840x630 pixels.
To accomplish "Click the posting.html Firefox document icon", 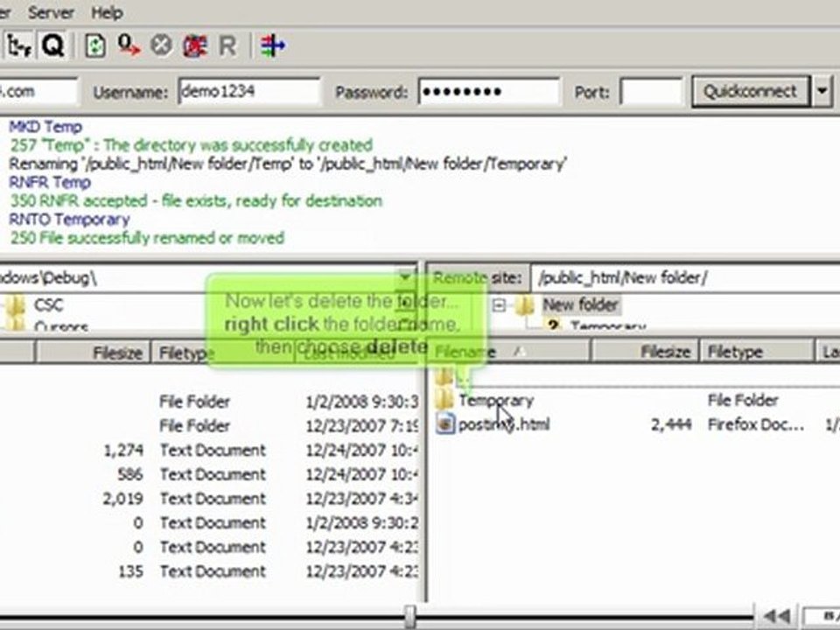I will [445, 425].
